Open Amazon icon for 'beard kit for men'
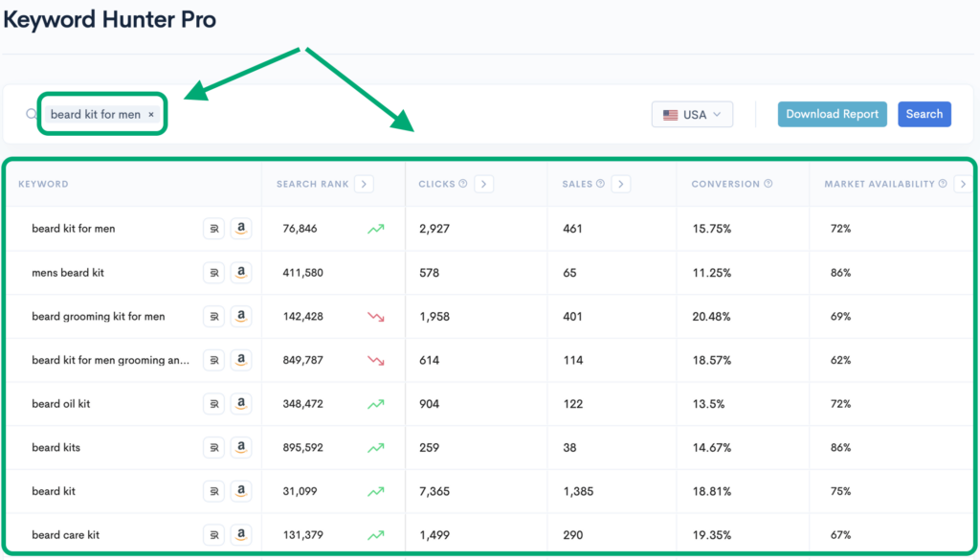 pos(241,229)
